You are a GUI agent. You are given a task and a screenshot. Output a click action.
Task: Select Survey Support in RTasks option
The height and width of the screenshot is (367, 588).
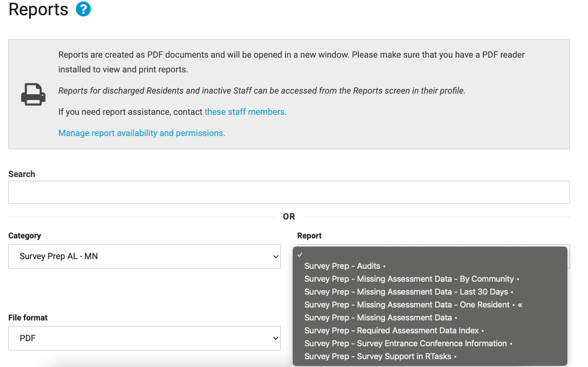[x=377, y=356]
